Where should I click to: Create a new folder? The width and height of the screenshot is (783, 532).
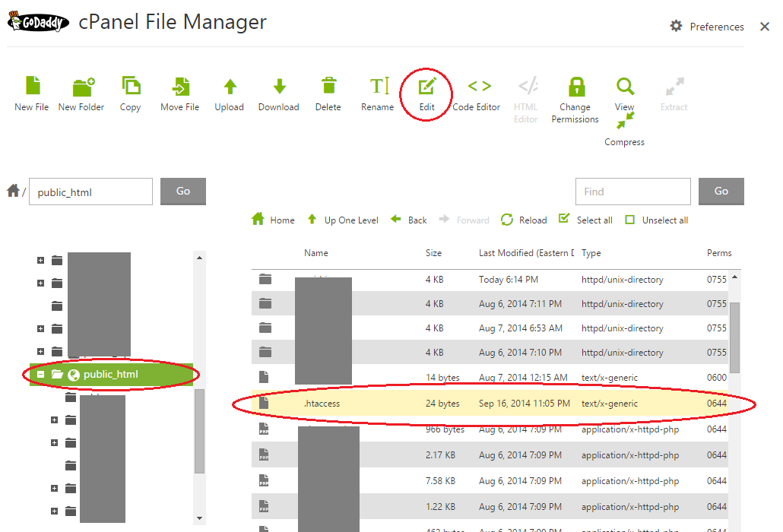coord(81,91)
